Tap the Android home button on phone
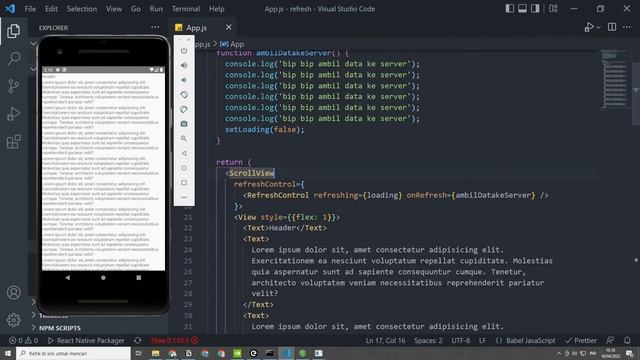 103,278
